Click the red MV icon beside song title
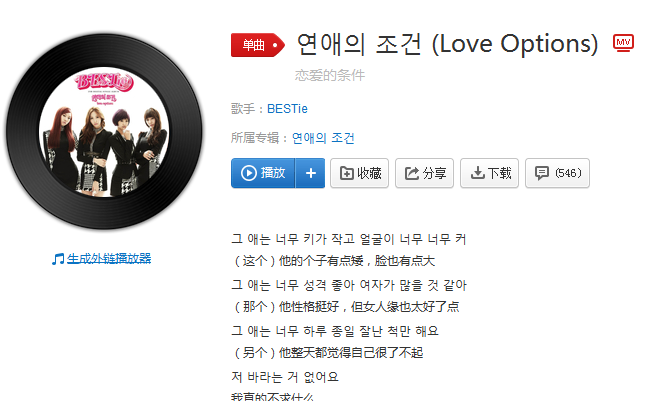This screenshot has width=665, height=401. point(623,43)
